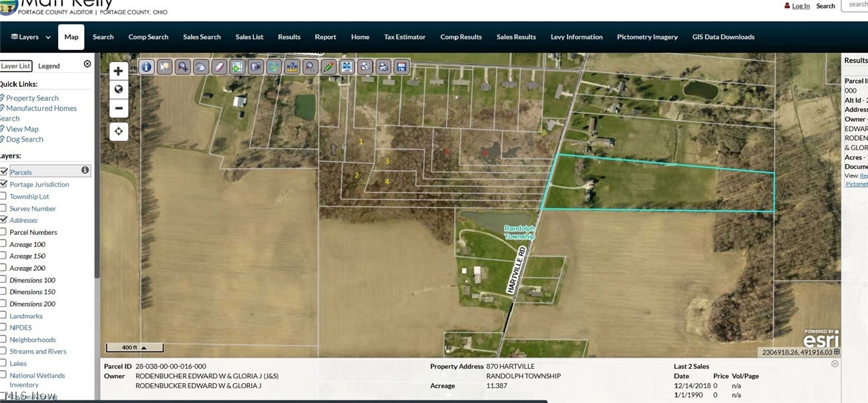Check the Township Lot layer
This screenshot has width=868, height=403.
tap(3, 196)
